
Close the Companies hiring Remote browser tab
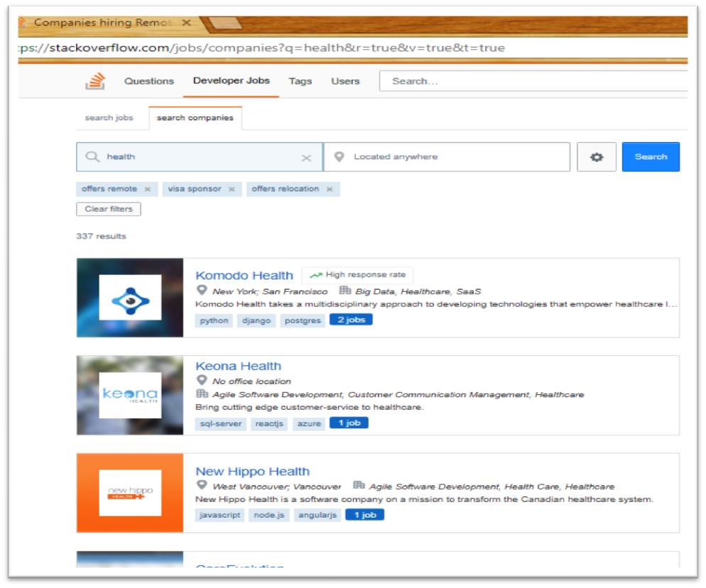(186, 22)
